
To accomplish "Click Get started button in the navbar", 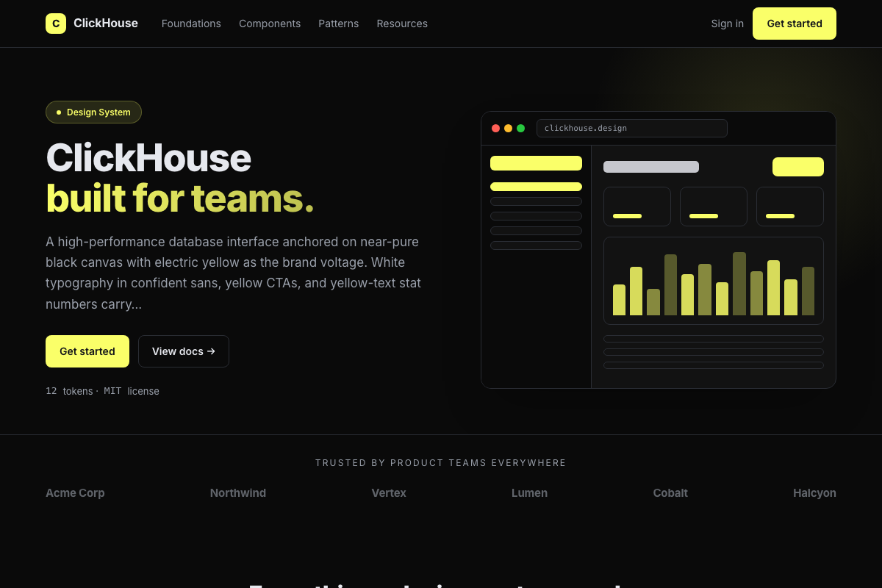I will (x=795, y=24).
